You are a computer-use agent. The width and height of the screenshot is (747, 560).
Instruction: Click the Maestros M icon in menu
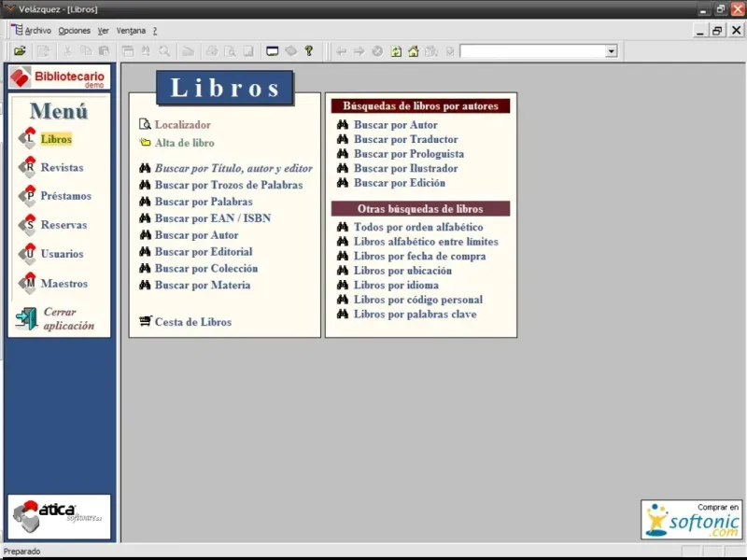[x=28, y=283]
